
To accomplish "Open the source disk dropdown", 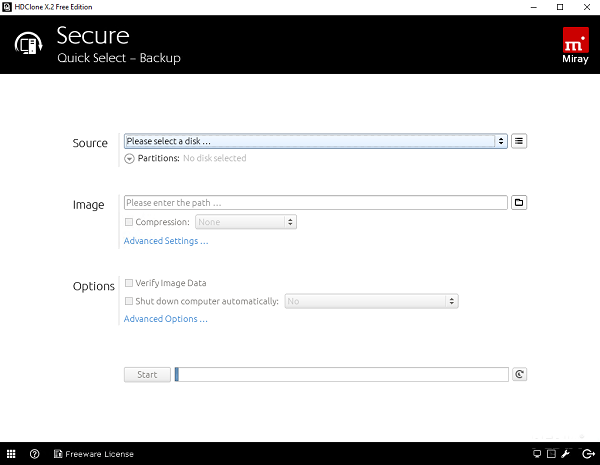I will click(315, 141).
